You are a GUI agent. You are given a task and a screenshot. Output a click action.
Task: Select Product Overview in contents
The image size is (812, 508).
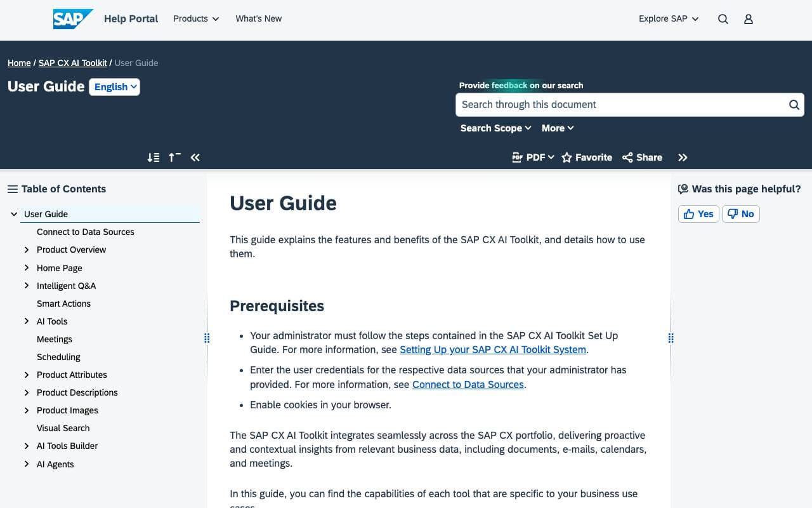[x=72, y=250]
